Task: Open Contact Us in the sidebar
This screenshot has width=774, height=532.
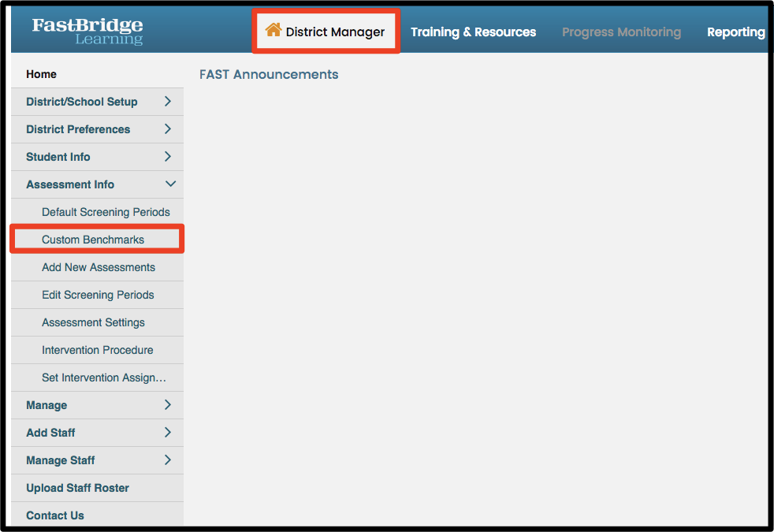Action: coord(97,515)
